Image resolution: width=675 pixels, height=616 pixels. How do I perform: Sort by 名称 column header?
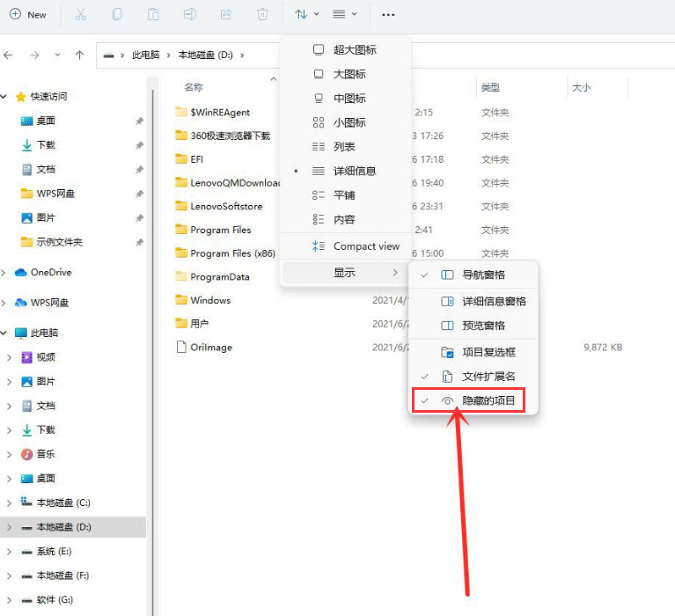(x=194, y=87)
